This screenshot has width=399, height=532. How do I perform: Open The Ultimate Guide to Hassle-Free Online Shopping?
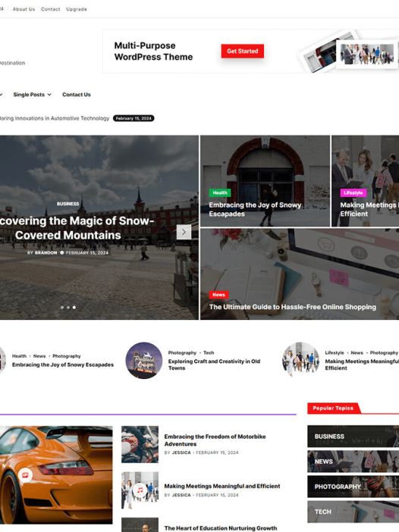click(292, 307)
